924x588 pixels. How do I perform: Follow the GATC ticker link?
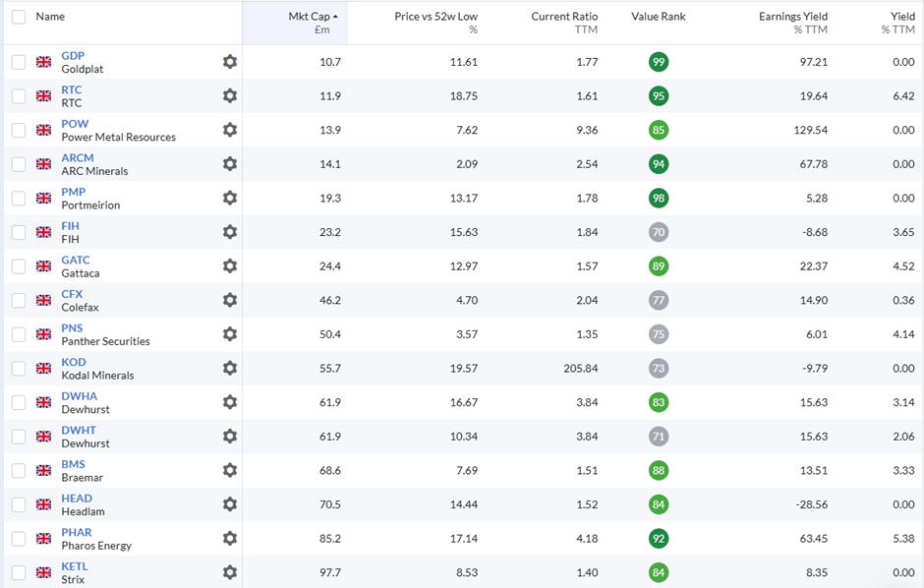pos(76,260)
